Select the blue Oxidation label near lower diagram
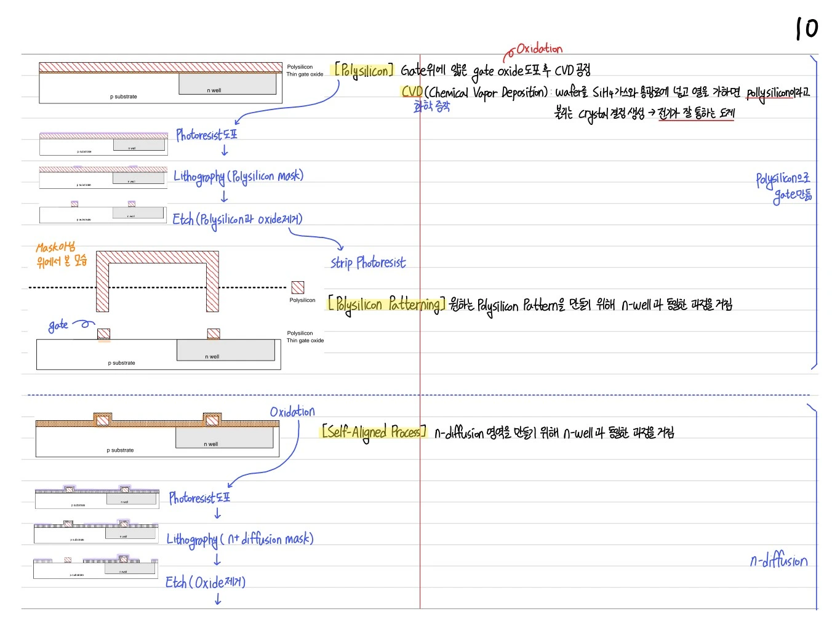Viewport: 840px width, 630px height. pos(292,412)
